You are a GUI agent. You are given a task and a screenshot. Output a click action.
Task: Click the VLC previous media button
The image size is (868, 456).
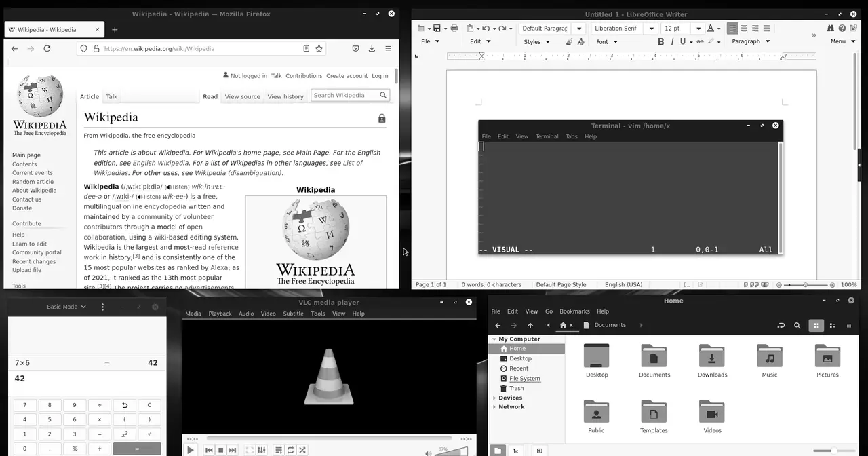point(209,450)
